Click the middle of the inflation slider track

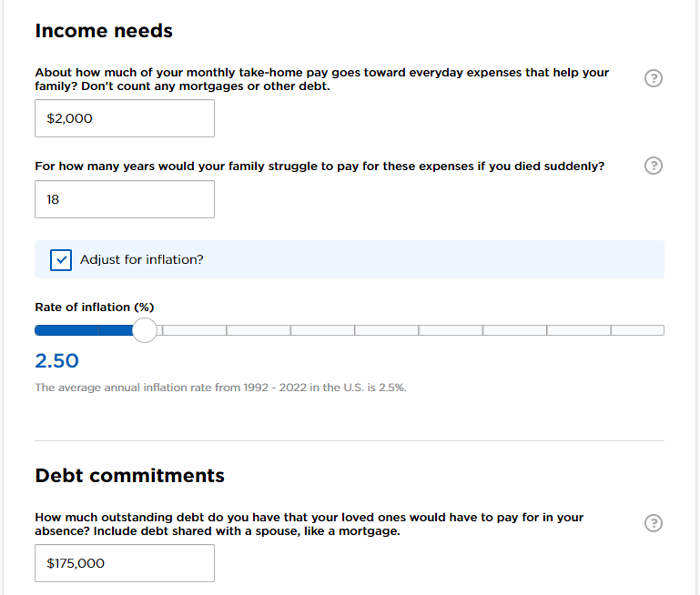[350, 330]
